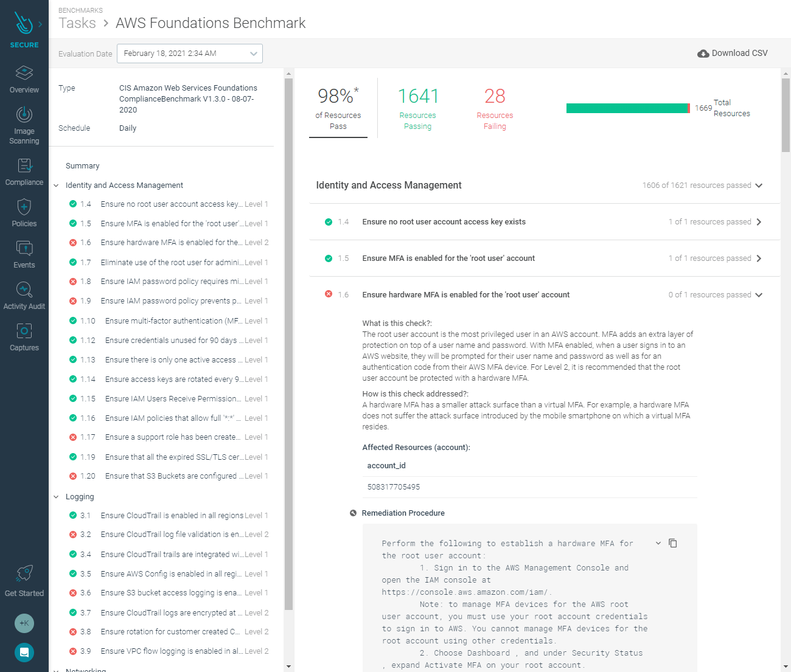
Task: Open the Overview section in sidebar
Action: click(x=24, y=80)
